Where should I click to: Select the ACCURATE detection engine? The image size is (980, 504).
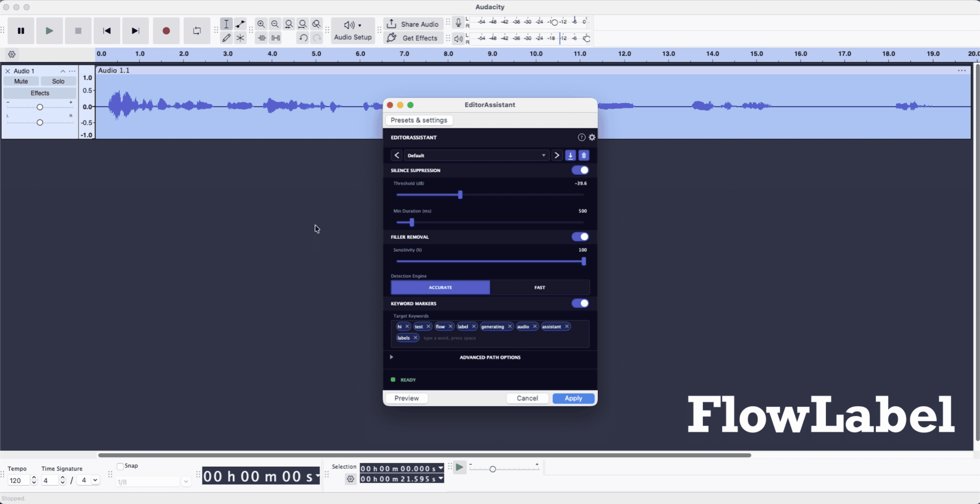click(x=440, y=288)
